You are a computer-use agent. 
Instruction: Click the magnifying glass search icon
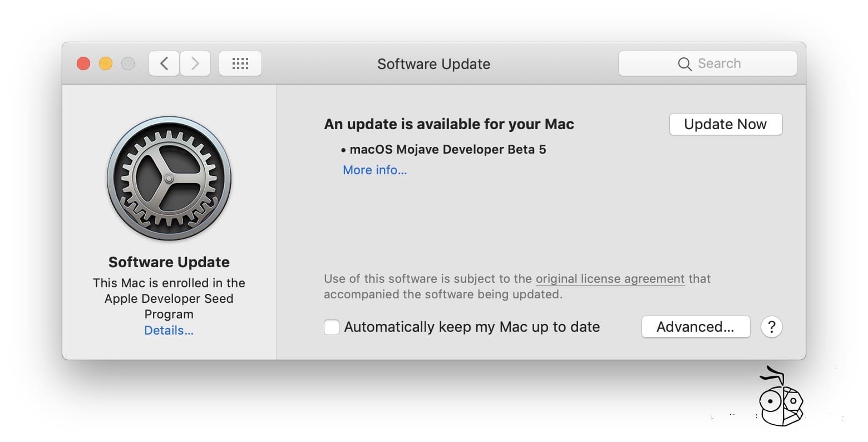[684, 64]
